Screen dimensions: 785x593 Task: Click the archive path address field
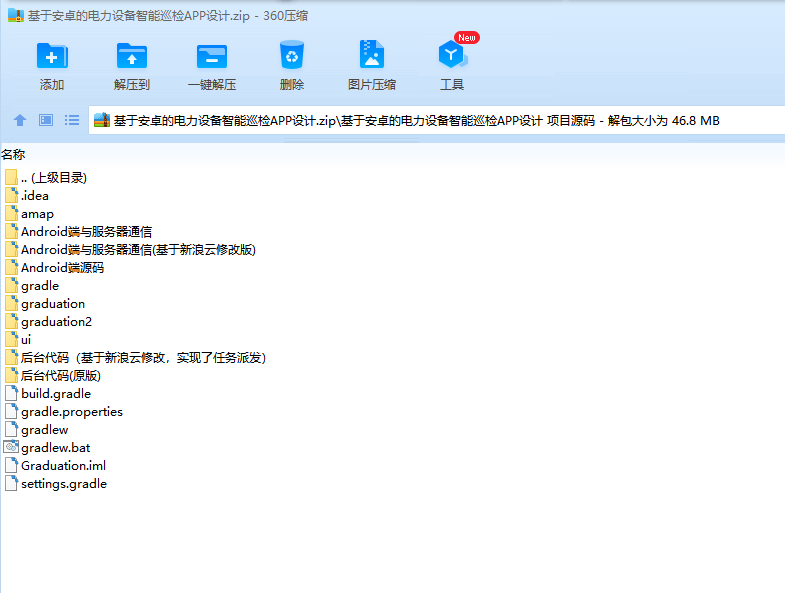point(437,120)
